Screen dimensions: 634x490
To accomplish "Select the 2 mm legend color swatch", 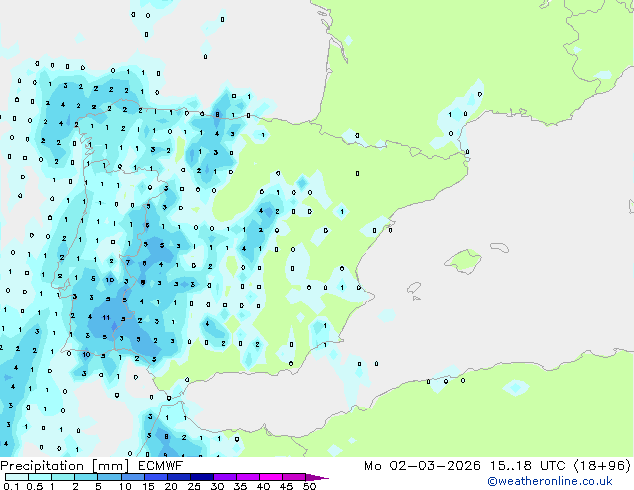I will (x=86, y=477).
